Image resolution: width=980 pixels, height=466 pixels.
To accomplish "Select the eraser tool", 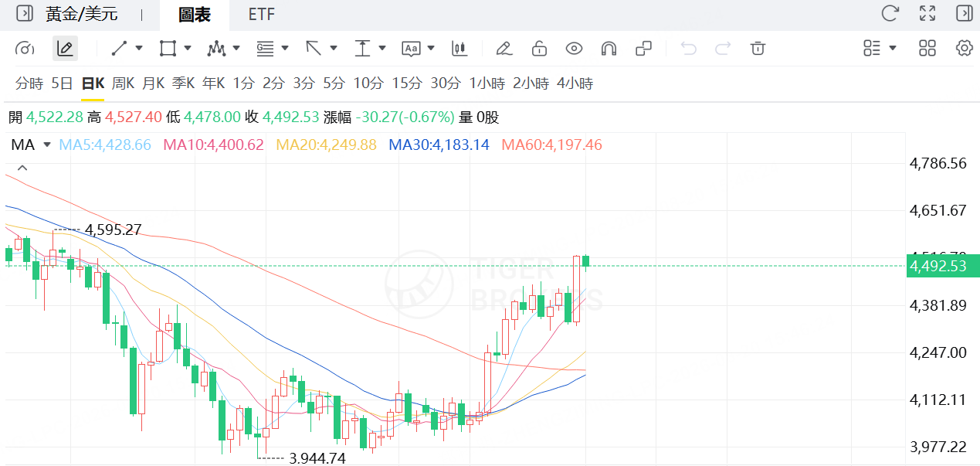I will (x=504, y=49).
